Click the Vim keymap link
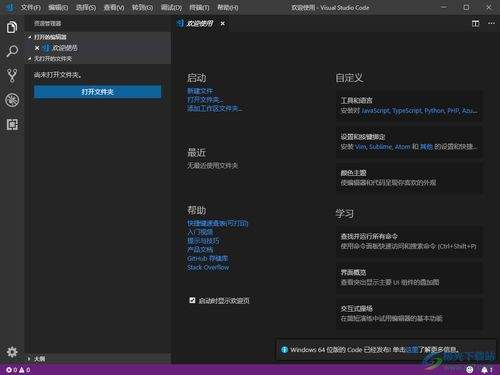 [x=360, y=147]
